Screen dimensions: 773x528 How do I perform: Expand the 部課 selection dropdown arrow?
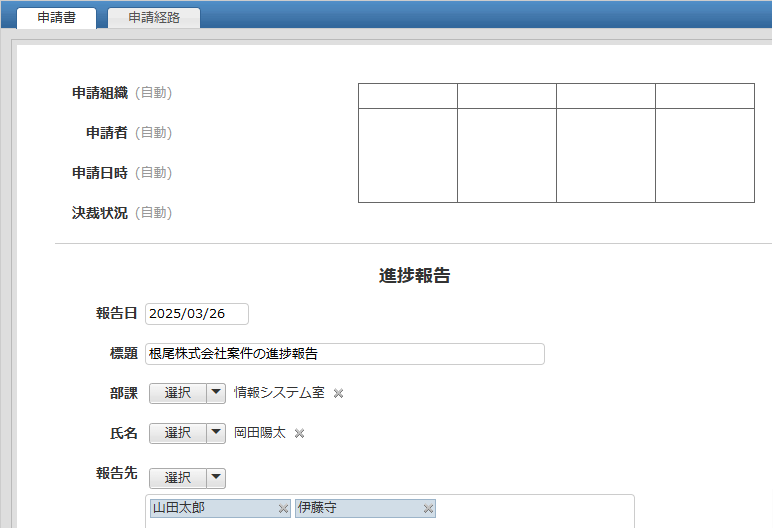click(215, 393)
